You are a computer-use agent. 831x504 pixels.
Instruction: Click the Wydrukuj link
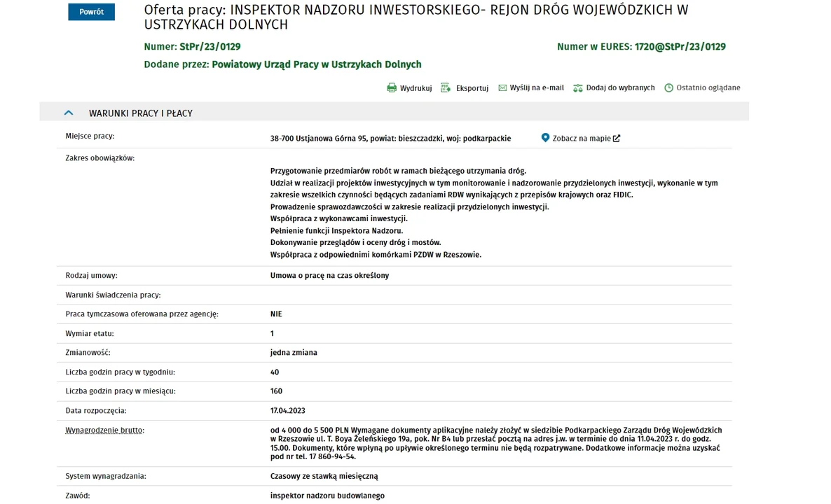coord(416,88)
